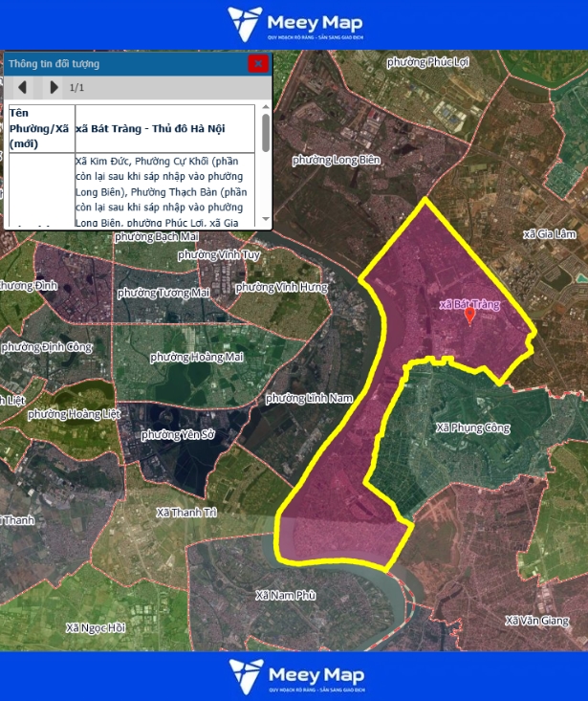588x701 pixels.
Task: Select the Xã Thanh Trì map label
Action: click(x=186, y=514)
